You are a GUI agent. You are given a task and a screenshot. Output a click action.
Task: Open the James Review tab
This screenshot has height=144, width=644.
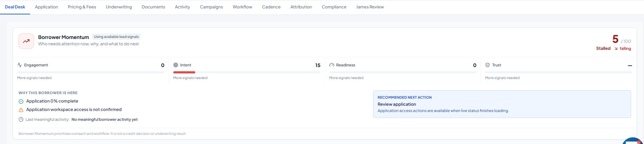(370, 7)
